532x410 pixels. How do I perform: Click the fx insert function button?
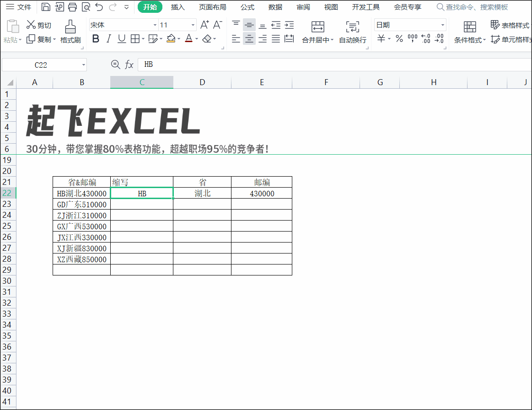(129, 65)
